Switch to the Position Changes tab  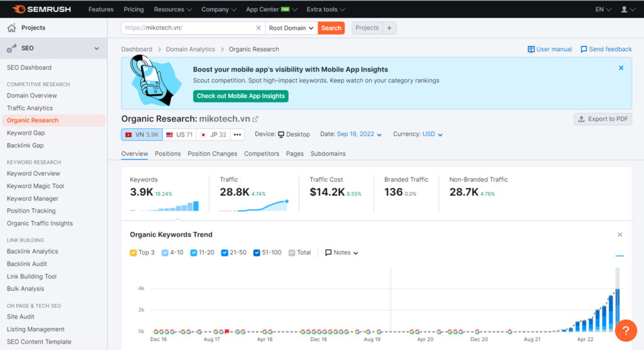(x=212, y=154)
